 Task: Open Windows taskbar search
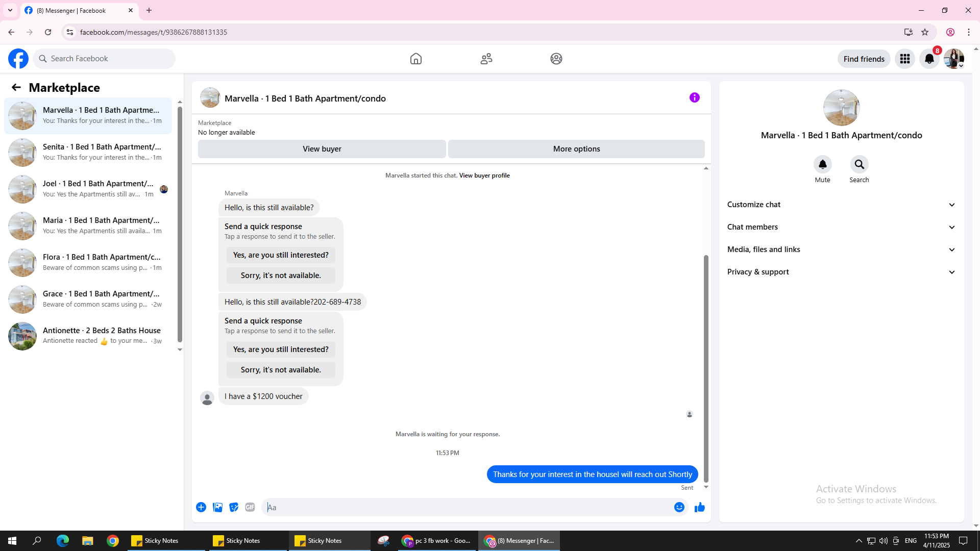click(37, 541)
